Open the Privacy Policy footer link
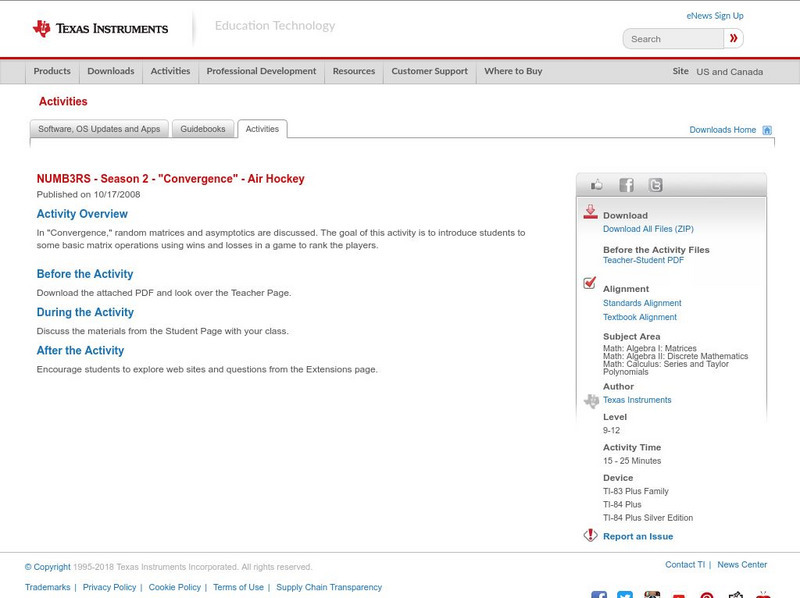This screenshot has width=800, height=598. [x=109, y=587]
